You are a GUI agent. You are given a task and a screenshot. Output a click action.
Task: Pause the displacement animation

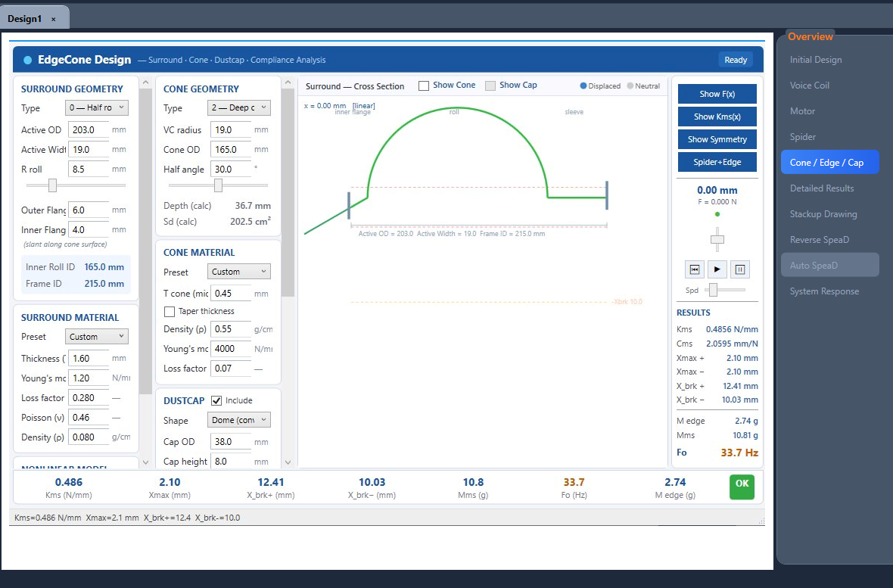pyautogui.click(x=740, y=269)
